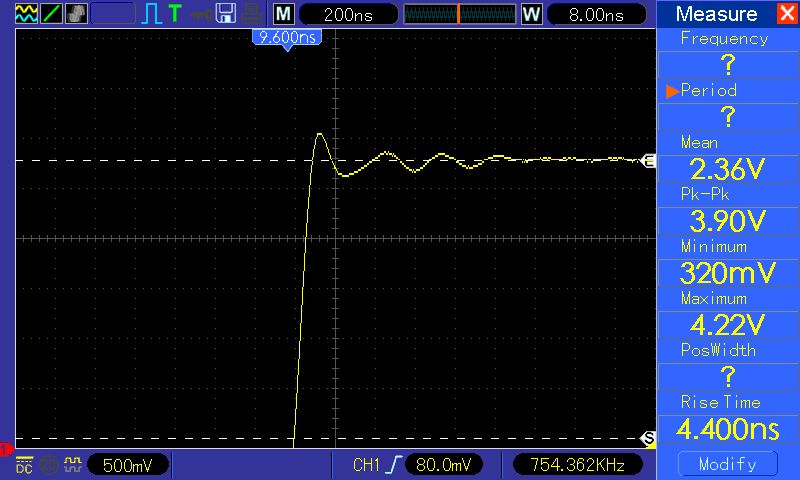Open the 500mV vertical scale setting

pyautogui.click(x=128, y=465)
